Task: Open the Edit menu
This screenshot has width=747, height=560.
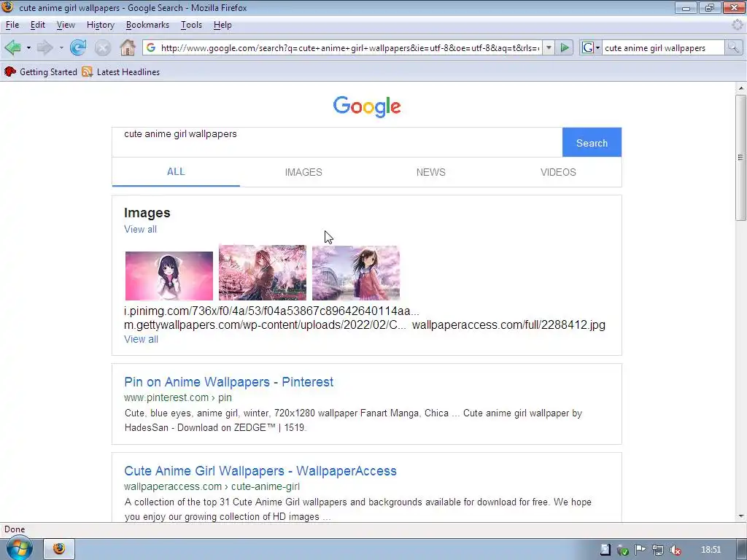Action: (x=38, y=25)
